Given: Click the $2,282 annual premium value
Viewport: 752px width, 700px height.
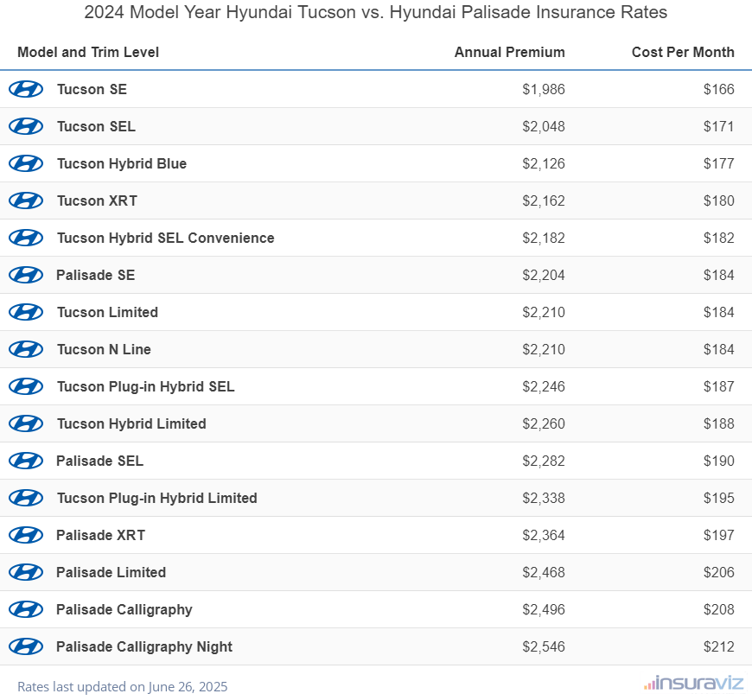Looking at the screenshot, I should click(544, 461).
